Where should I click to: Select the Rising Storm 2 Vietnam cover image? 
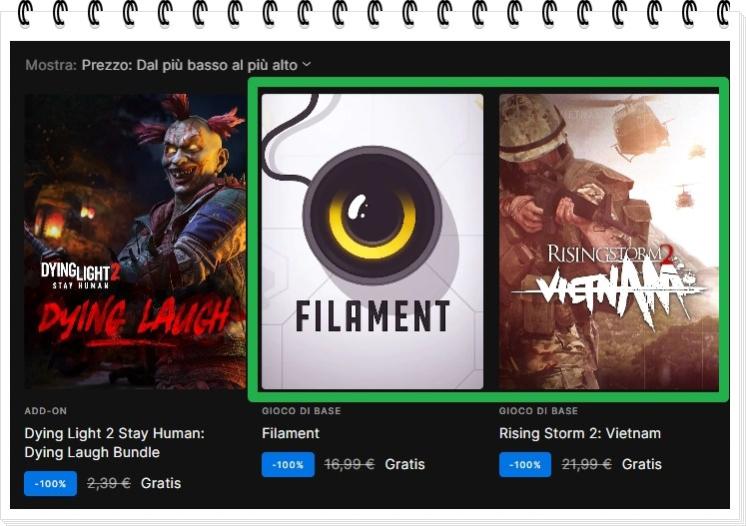point(609,241)
